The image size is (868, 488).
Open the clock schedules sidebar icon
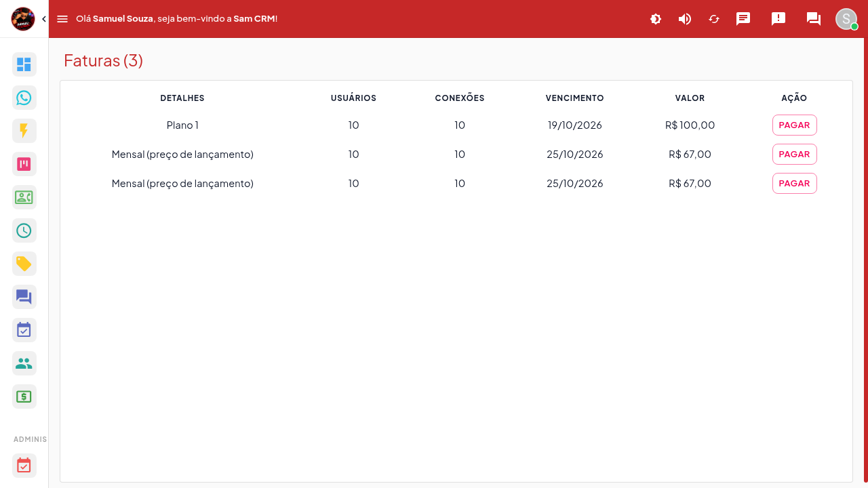point(24,230)
